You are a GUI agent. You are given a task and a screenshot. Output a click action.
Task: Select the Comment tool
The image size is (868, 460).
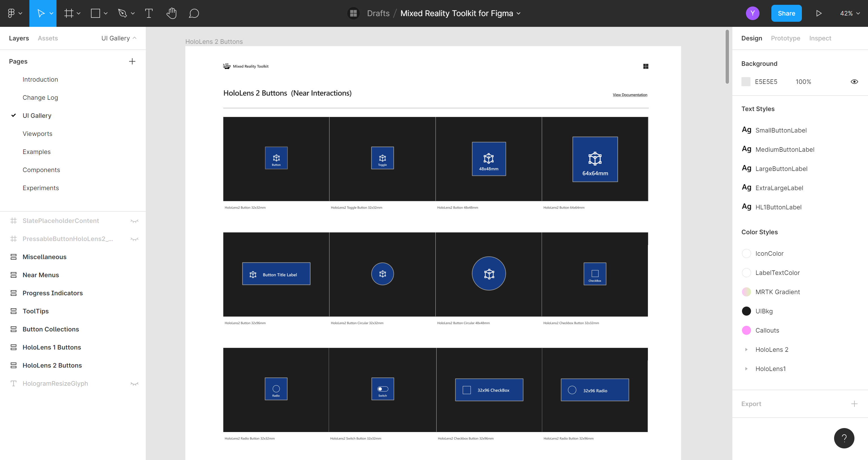[195, 13]
